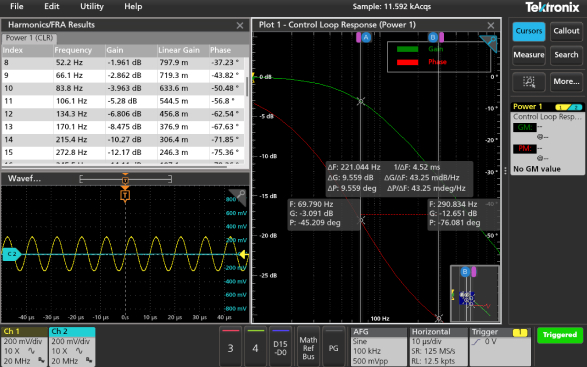587x367 pixels.
Task: Close the Harmonics/FRA Results panel
Action: pyautogui.click(x=240, y=25)
